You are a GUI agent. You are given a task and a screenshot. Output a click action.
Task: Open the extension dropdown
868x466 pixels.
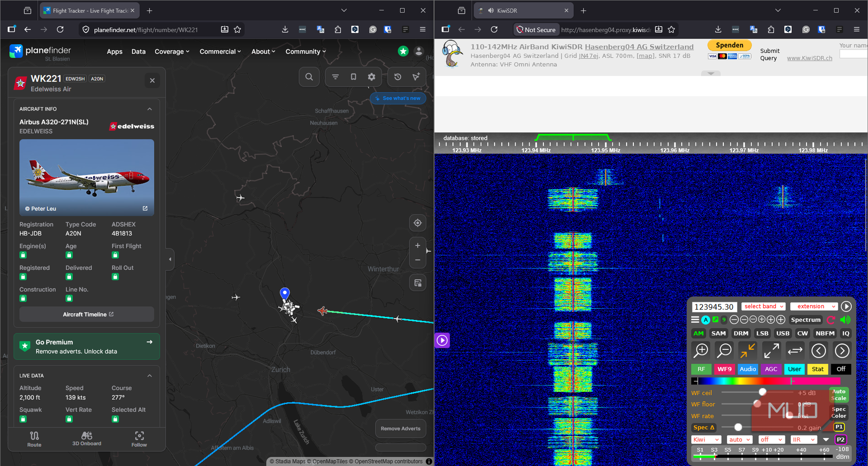814,307
